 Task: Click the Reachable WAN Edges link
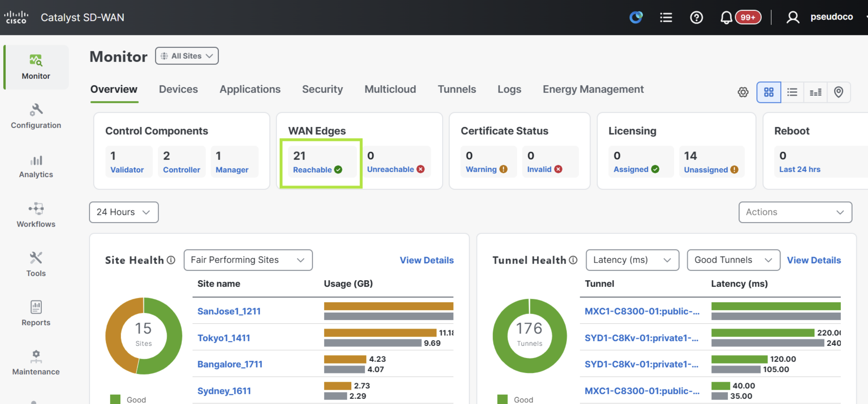[312, 170]
